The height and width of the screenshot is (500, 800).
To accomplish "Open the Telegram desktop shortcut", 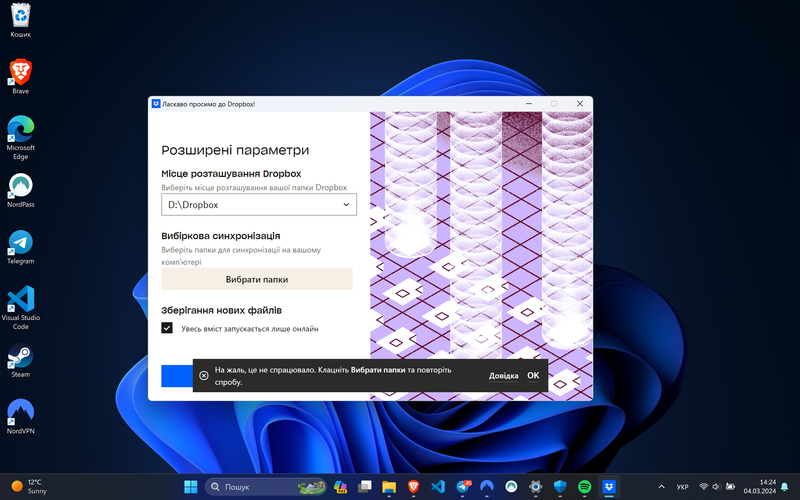I will [20, 244].
